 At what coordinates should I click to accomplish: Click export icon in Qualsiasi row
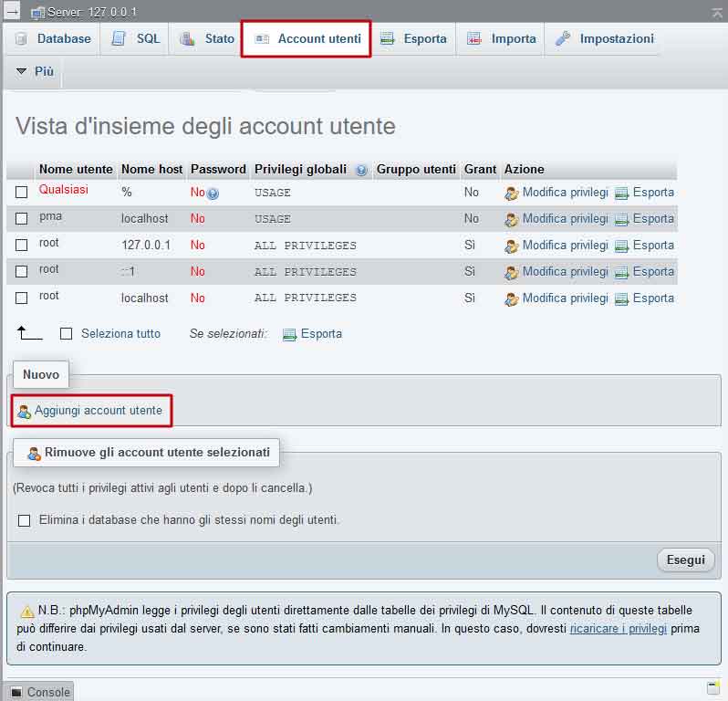click(621, 194)
